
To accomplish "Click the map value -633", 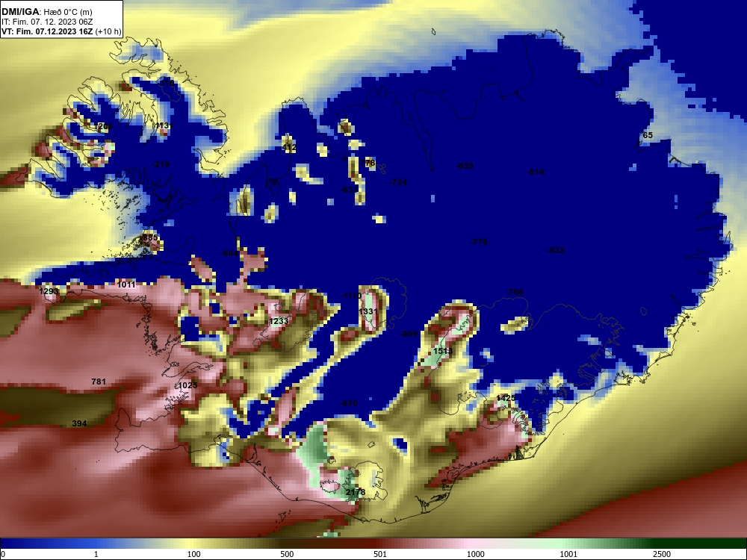I will tap(349, 190).
